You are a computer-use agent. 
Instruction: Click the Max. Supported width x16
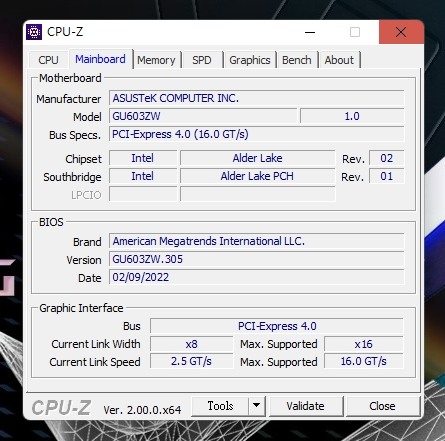pyautogui.click(x=363, y=344)
